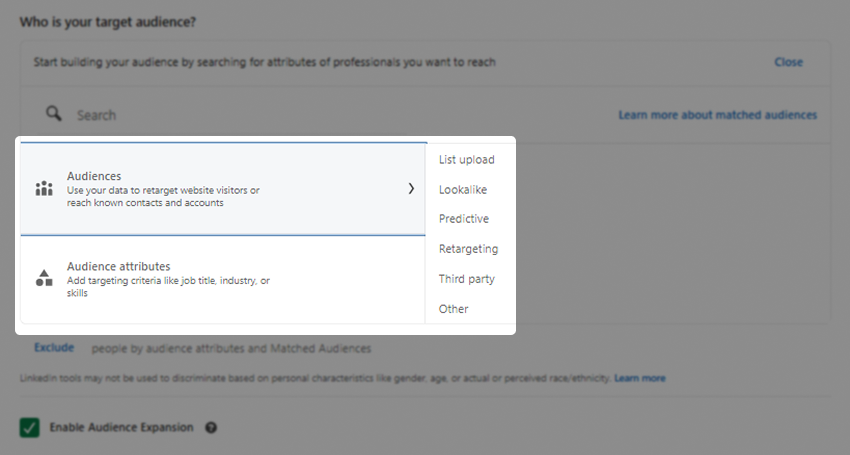This screenshot has height=455, width=850.
Task: Expand the Audiences chevron arrow
Action: point(411,188)
